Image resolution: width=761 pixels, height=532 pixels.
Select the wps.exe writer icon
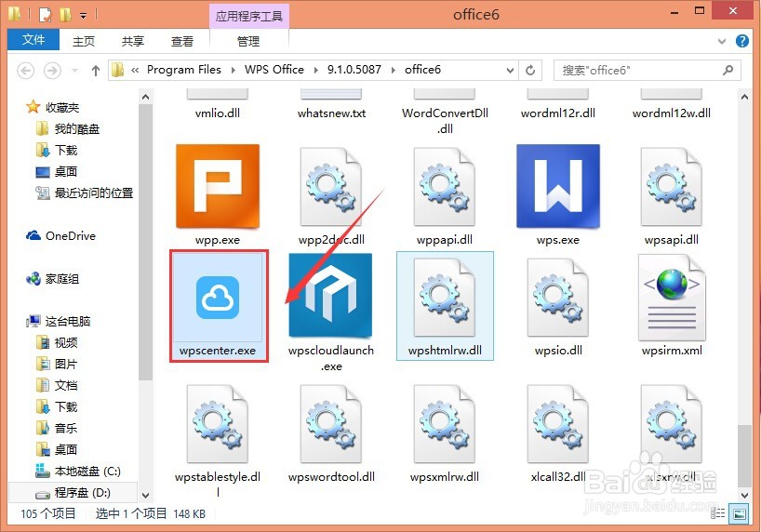[558, 186]
